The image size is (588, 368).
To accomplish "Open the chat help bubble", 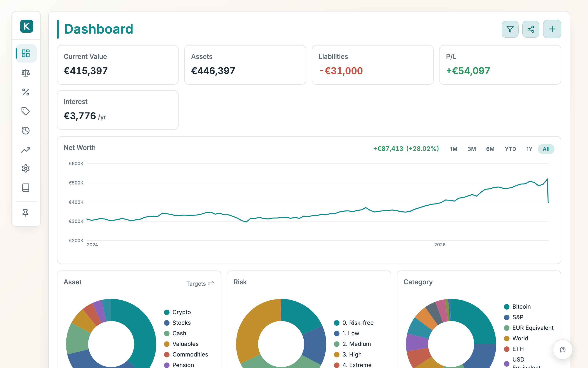I will click(563, 350).
